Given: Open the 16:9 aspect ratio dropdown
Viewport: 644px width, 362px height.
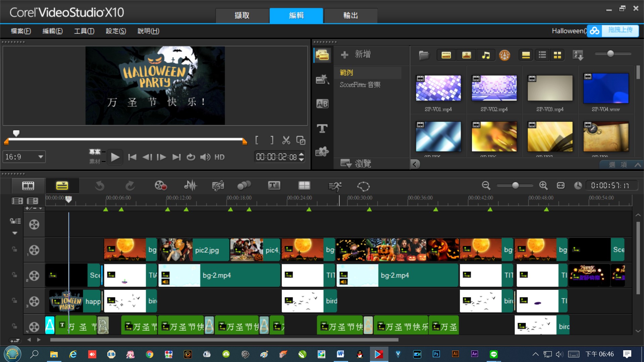Looking at the screenshot, I should pos(24,157).
